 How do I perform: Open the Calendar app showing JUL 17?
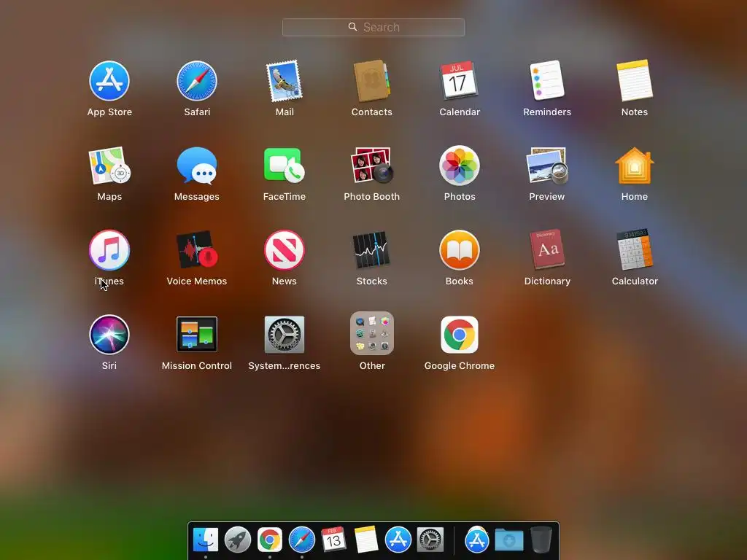point(460,80)
